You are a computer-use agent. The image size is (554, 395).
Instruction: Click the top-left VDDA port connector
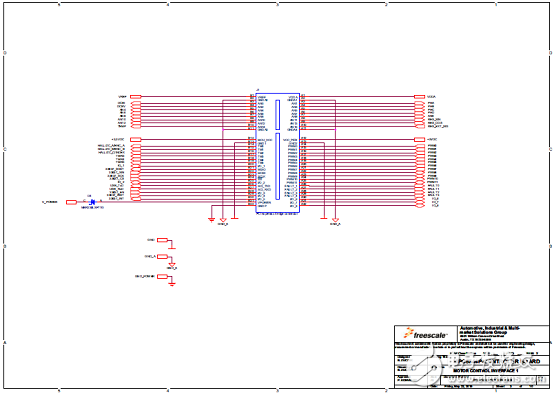(136, 96)
